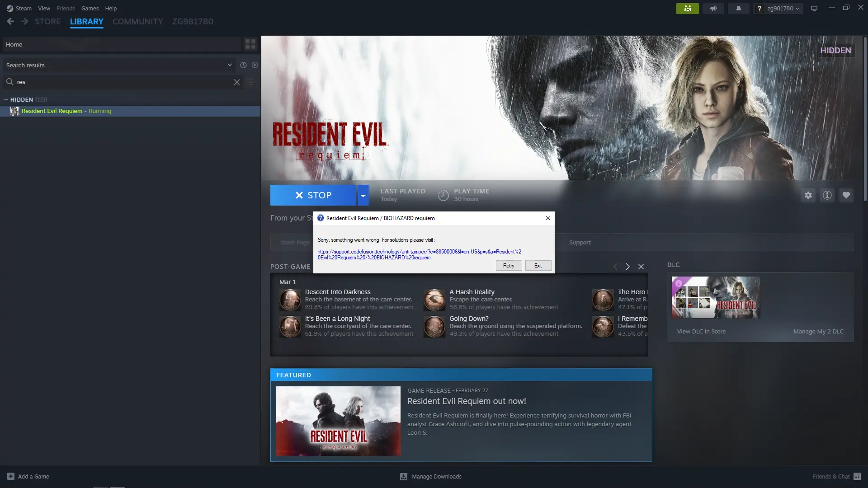The height and width of the screenshot is (488, 868).
Task: Switch to the COMMUNITY tab
Action: point(137,21)
